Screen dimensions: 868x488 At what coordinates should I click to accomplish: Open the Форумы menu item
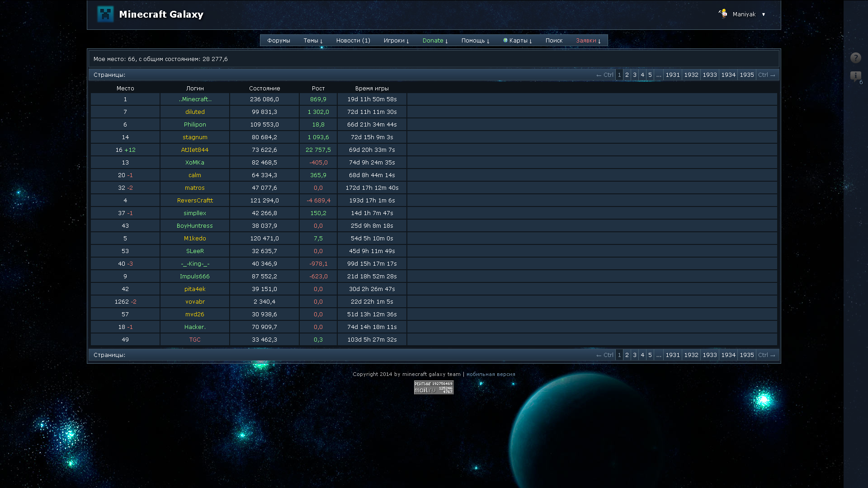point(278,41)
